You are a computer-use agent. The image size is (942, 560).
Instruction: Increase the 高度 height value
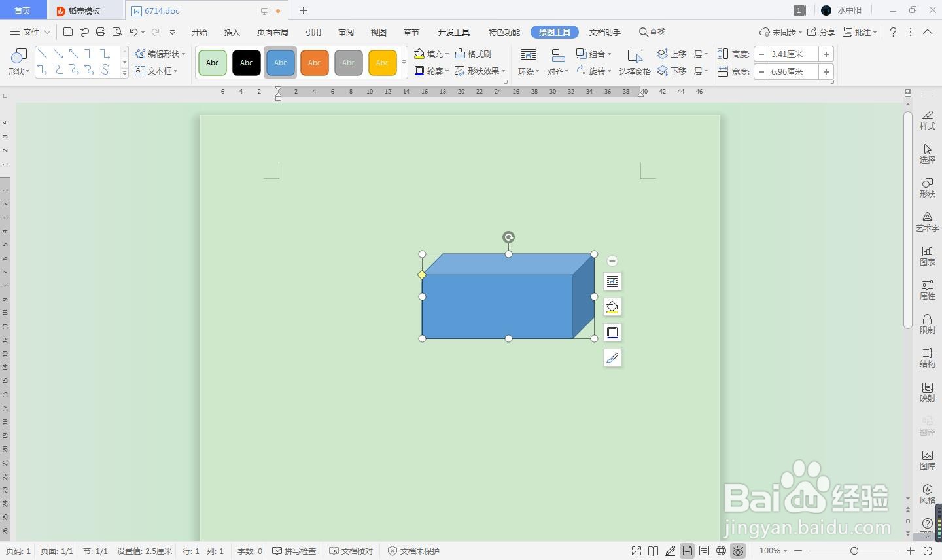[826, 54]
